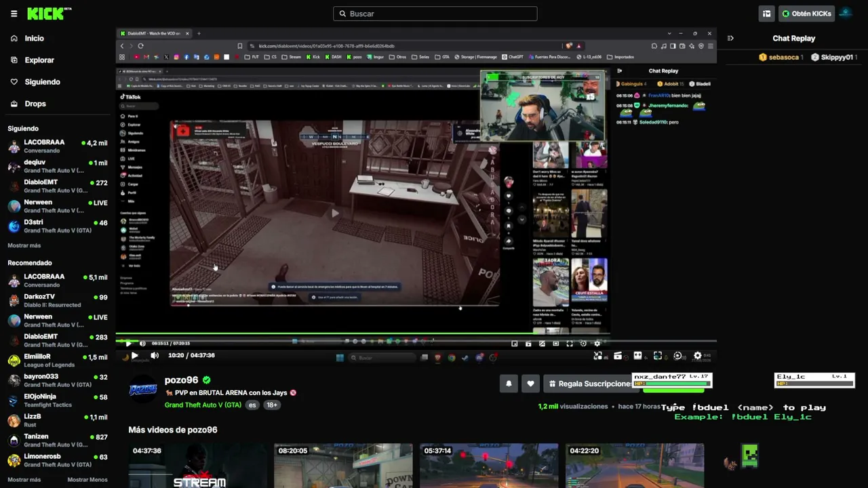Image resolution: width=868 pixels, height=488 pixels.
Task: Open DiabloEMT channel in the Siguiendo list
Action: [x=58, y=186]
